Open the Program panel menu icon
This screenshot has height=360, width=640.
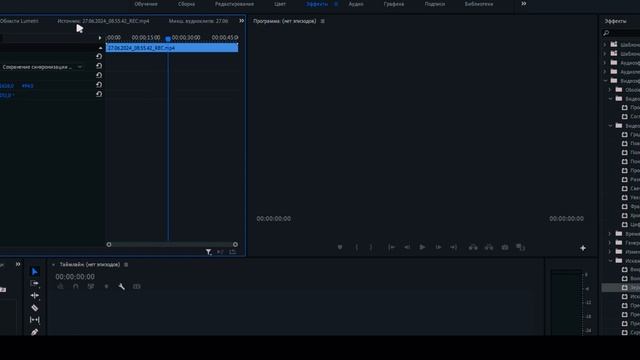tap(322, 21)
